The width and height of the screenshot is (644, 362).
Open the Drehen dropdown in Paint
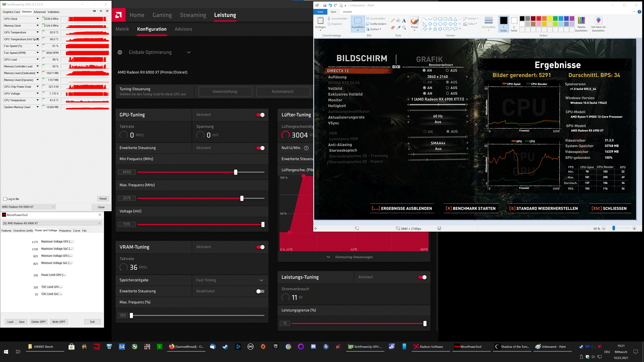(x=374, y=29)
